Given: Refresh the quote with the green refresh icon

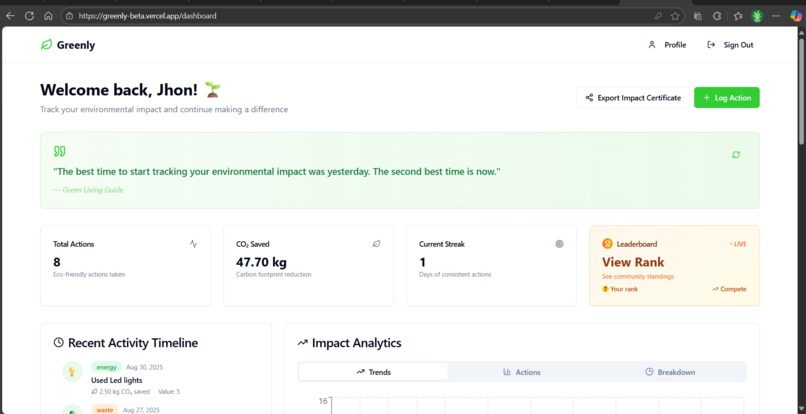Looking at the screenshot, I should 736,154.
